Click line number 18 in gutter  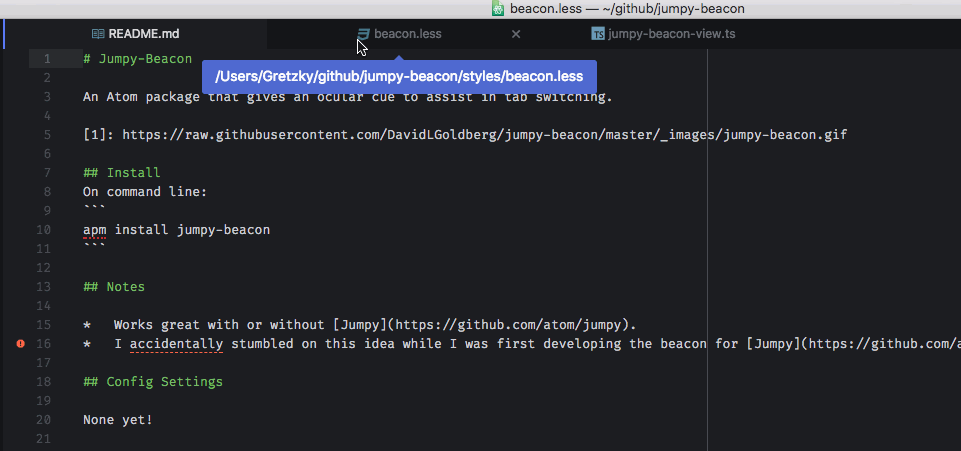pyautogui.click(x=44, y=382)
